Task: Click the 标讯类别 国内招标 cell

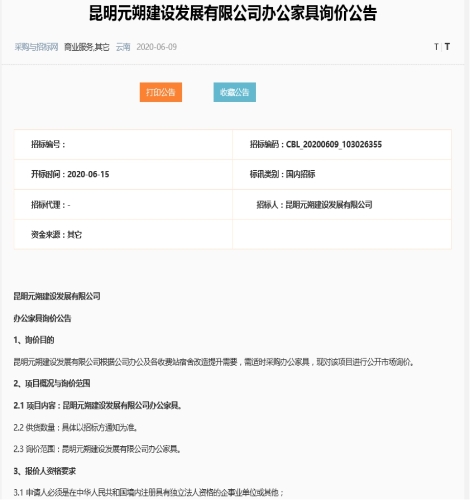Action: pyautogui.click(x=342, y=174)
